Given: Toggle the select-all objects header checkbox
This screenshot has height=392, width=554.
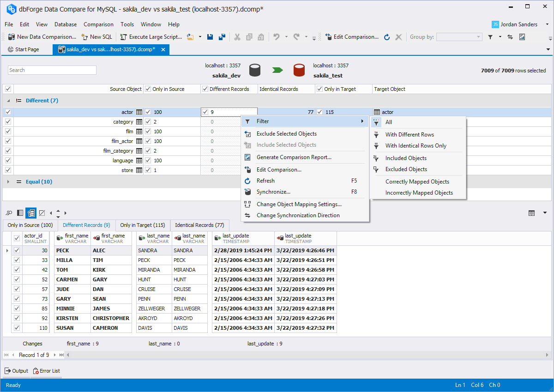Looking at the screenshot, I should point(8,89).
